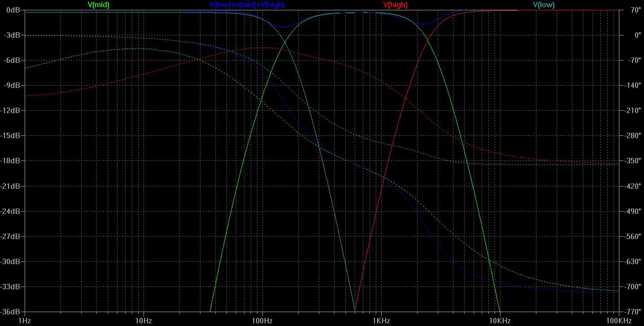644x326 pixels.
Task: Click the 1Hz frequency axis label
Action: point(25,321)
